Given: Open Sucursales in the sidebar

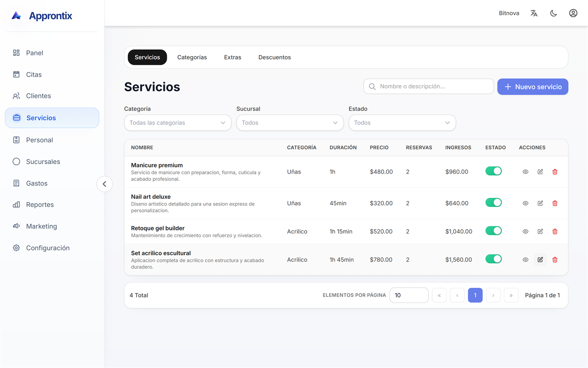Looking at the screenshot, I should point(52,162).
